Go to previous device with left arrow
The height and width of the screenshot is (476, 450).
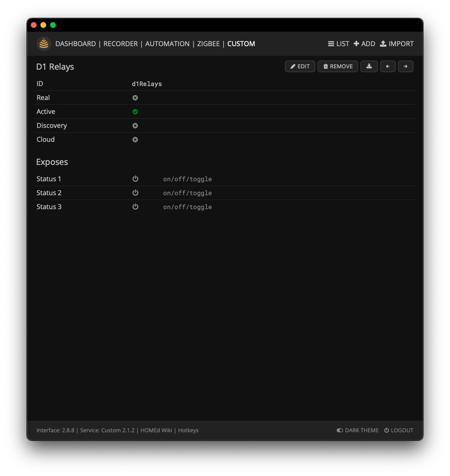pos(388,66)
